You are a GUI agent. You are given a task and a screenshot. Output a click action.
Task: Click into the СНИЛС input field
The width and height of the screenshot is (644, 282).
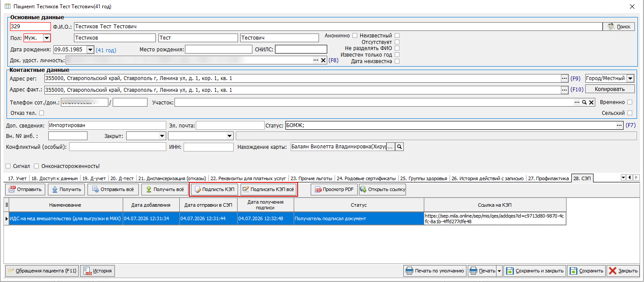tap(301, 49)
